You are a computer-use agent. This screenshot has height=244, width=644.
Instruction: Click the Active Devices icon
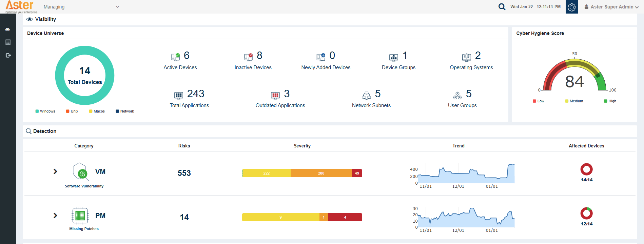pyautogui.click(x=175, y=57)
